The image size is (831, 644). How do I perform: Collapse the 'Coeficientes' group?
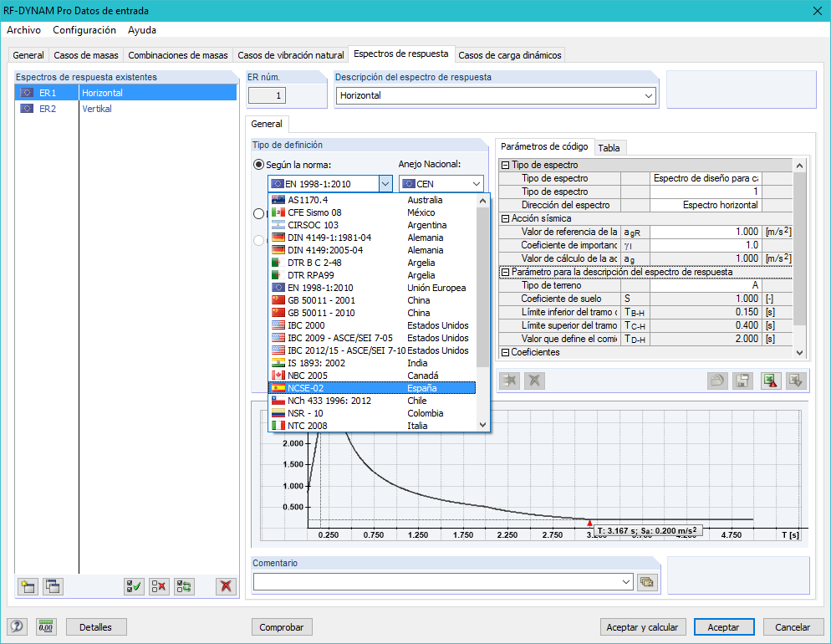(505, 352)
